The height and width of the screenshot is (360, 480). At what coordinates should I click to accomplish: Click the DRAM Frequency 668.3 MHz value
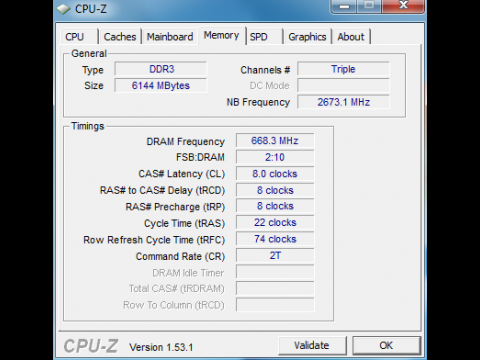click(275, 141)
